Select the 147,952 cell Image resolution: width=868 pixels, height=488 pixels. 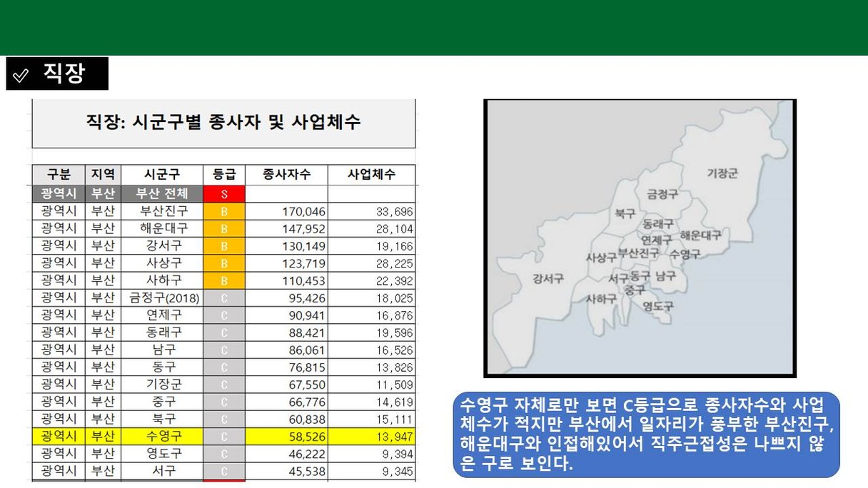(286, 228)
